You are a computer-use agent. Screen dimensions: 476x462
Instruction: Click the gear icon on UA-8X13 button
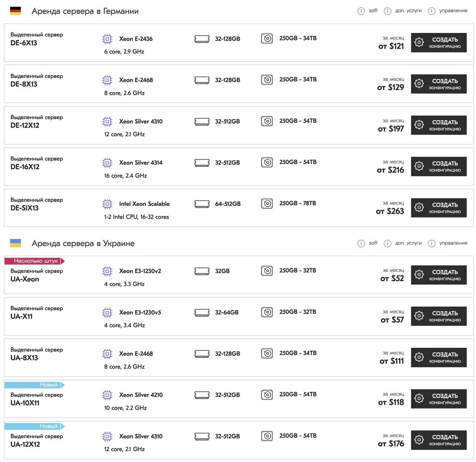tap(419, 357)
